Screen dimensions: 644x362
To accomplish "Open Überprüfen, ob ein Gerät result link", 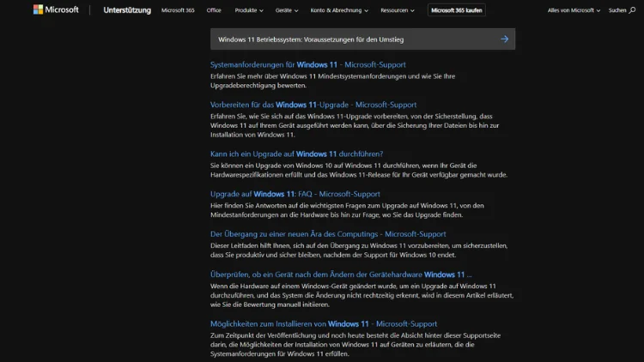I will (341, 275).
